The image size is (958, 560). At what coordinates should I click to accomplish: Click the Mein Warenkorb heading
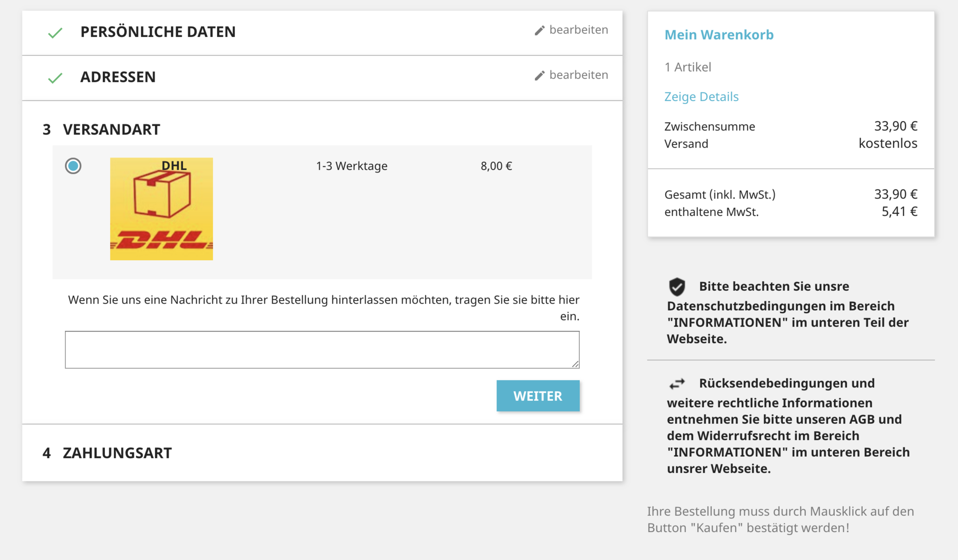pyautogui.click(x=718, y=35)
